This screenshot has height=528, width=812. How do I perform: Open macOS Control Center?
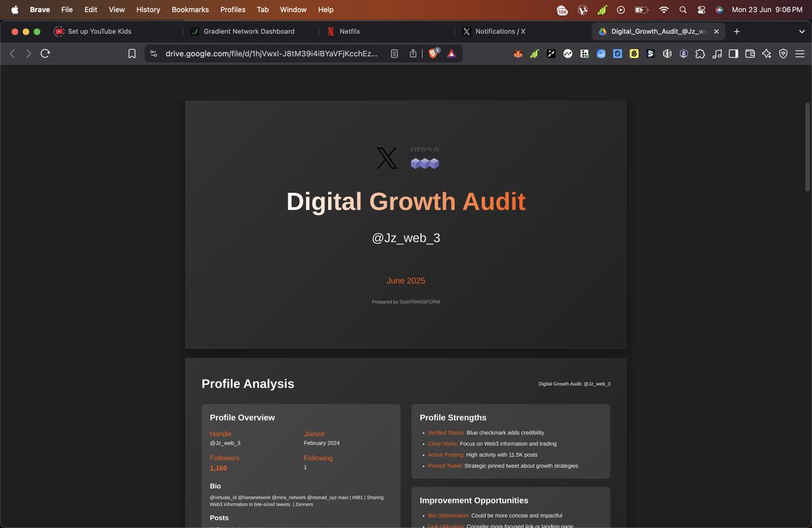701,9
